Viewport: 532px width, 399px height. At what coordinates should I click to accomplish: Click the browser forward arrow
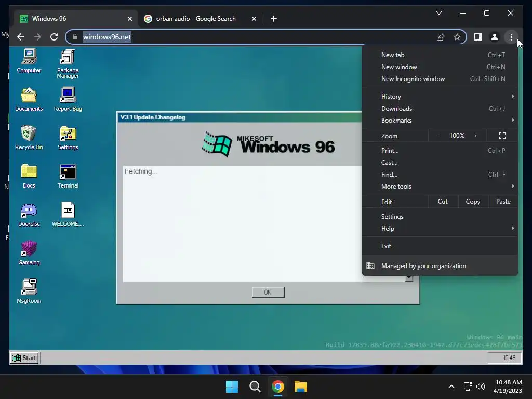[x=37, y=37]
